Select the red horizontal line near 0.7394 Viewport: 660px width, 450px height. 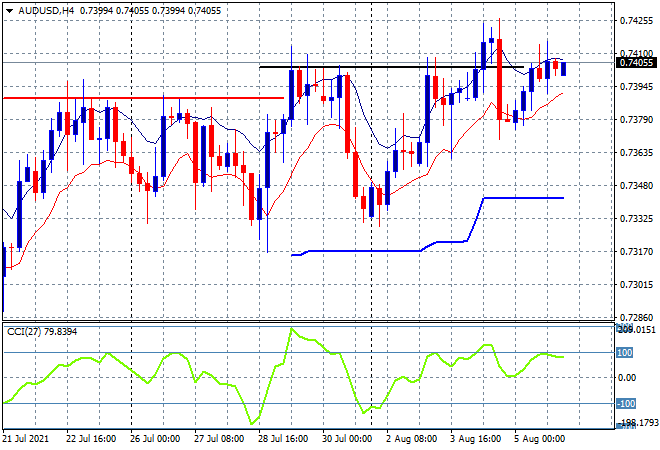point(150,98)
